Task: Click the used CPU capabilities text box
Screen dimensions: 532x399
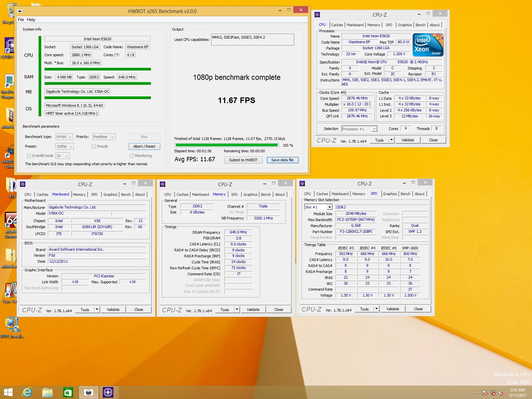Action: pyautogui.click(x=253, y=39)
